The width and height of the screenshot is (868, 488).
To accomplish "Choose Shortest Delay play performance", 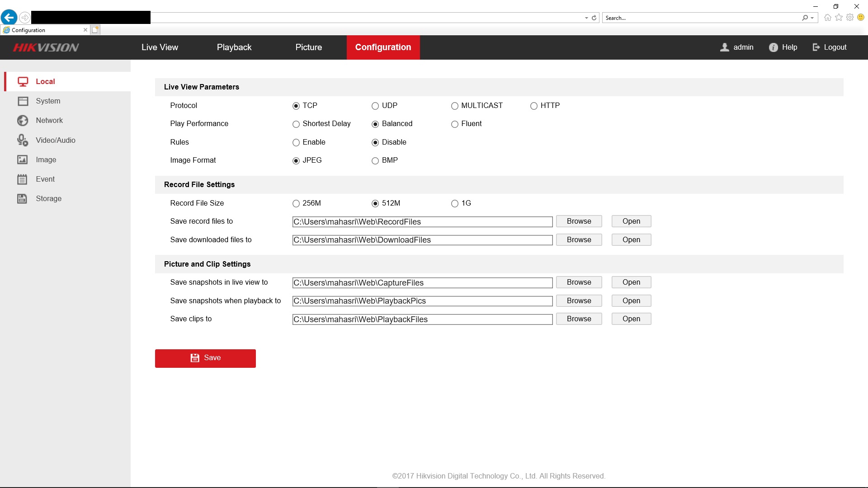I will 296,124.
